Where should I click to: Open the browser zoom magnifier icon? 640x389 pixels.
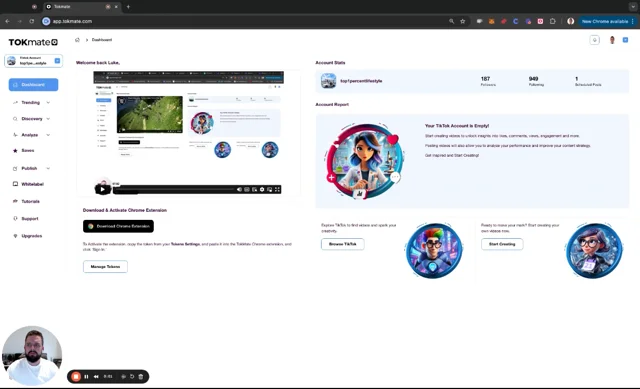[451, 21]
